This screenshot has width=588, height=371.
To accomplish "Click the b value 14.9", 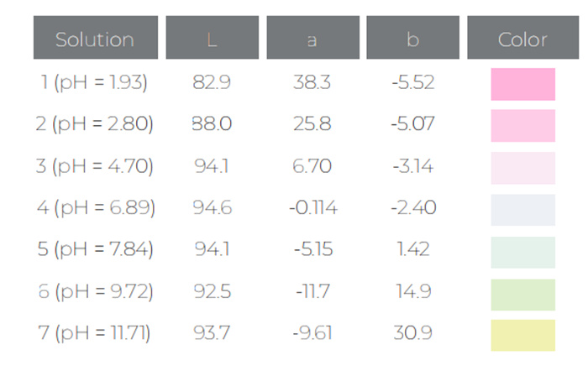I will pyautogui.click(x=412, y=291).
